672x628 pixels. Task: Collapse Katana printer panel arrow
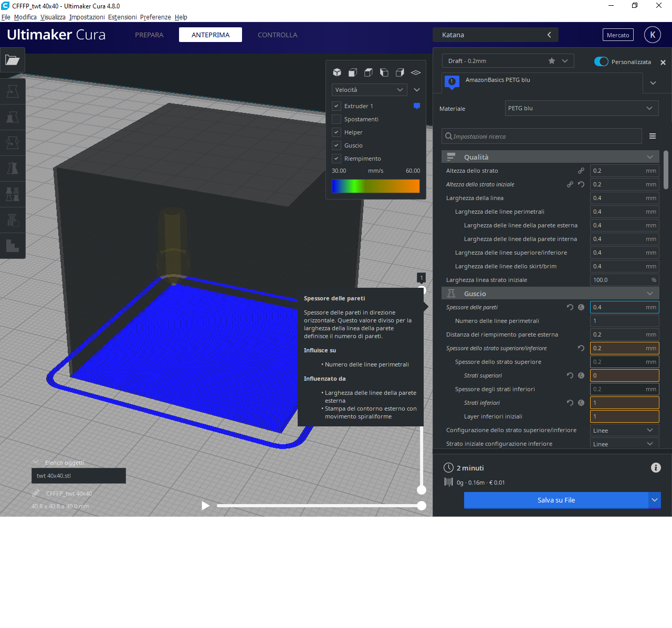coord(549,35)
